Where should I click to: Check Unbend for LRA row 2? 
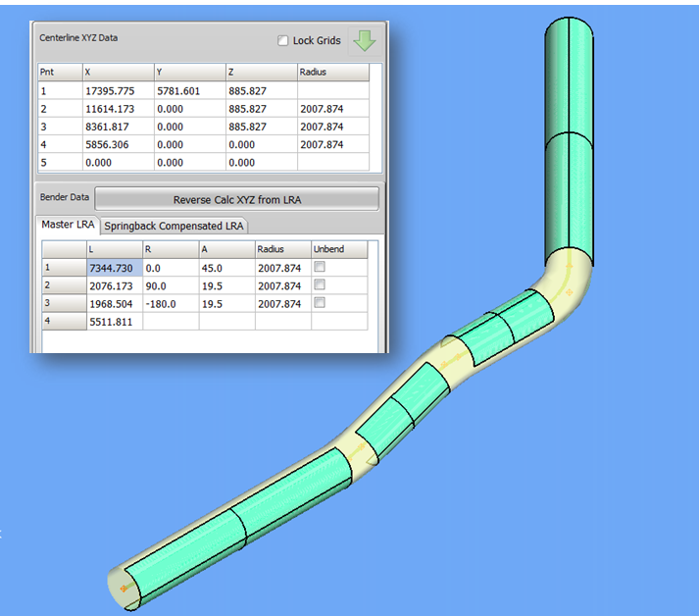coord(319,285)
